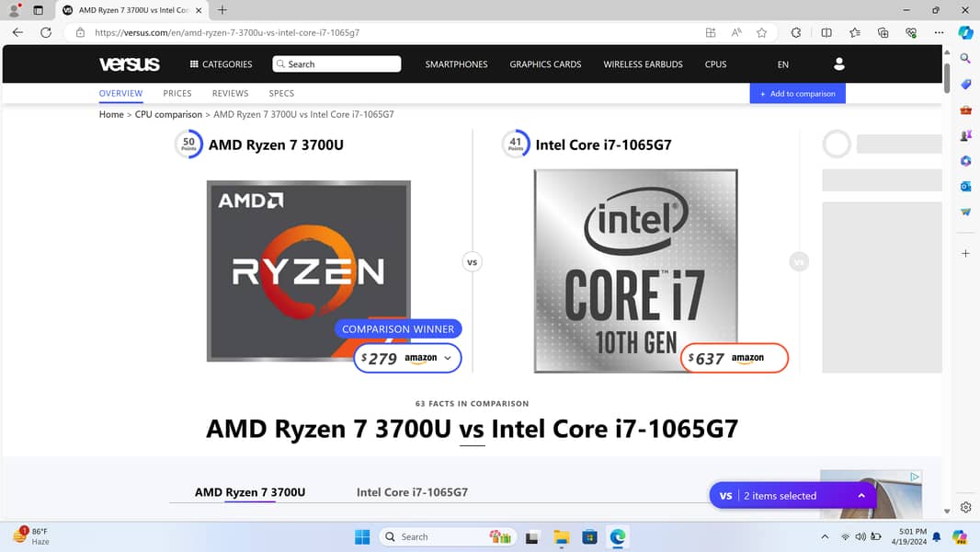Add sidebar app with plus icon

tap(965, 253)
